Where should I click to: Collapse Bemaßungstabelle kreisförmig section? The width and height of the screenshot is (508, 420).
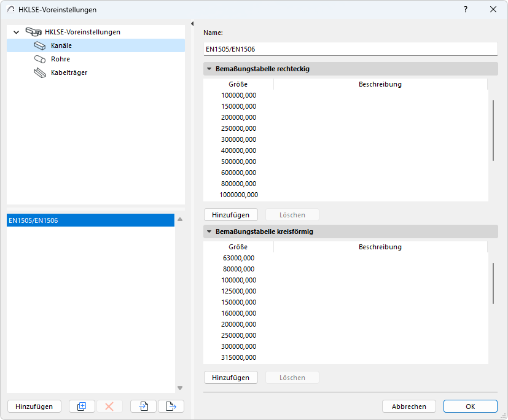pos(209,231)
